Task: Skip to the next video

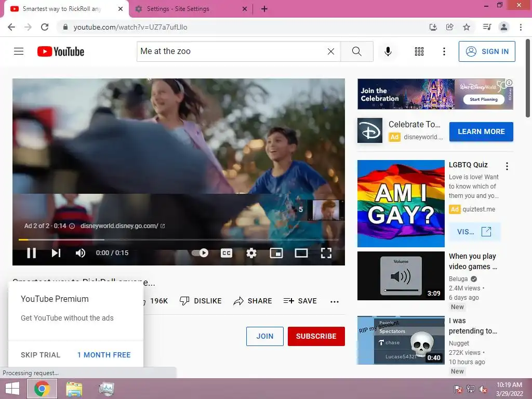Action: tap(56, 253)
